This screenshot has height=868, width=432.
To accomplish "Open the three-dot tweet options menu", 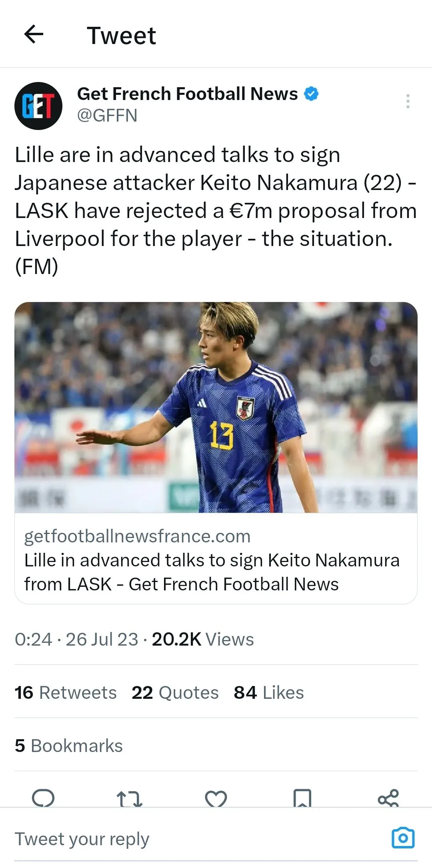I will pyautogui.click(x=408, y=101).
